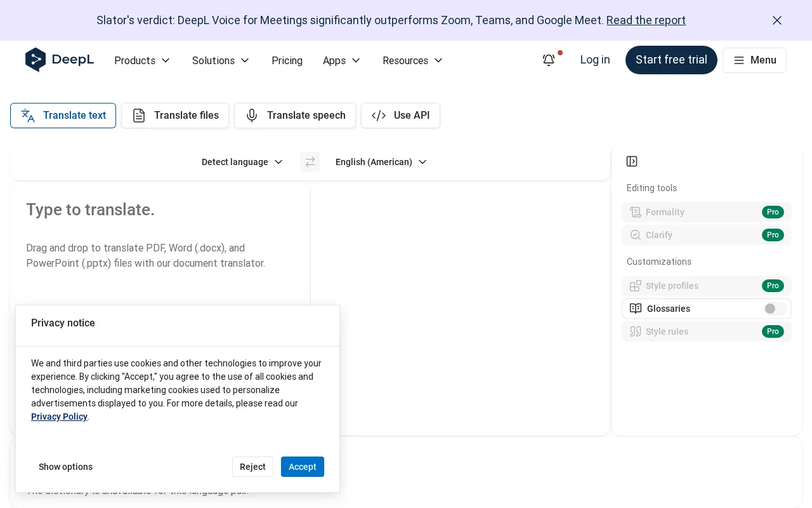The image size is (812, 508).
Task: Expand the Solutions dropdown
Action: point(221,60)
